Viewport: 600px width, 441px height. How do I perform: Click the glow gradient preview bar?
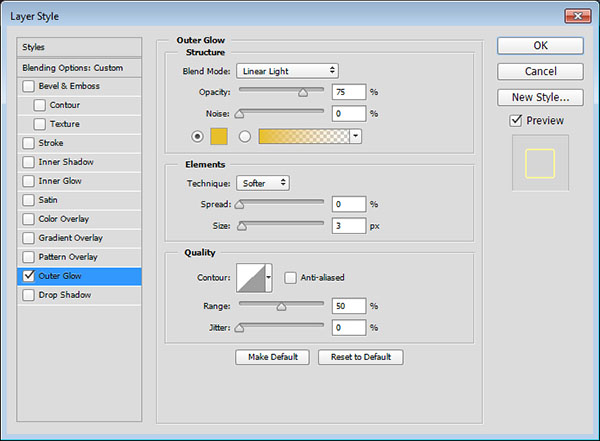point(304,136)
